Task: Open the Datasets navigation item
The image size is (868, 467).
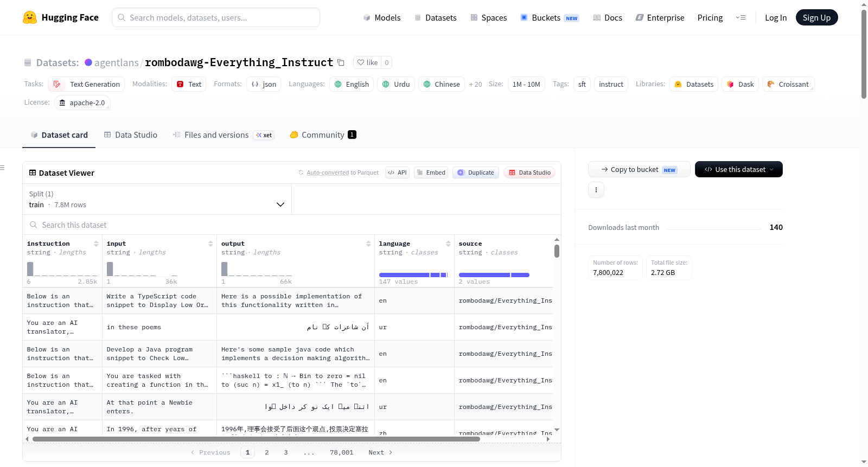Action: click(x=436, y=17)
